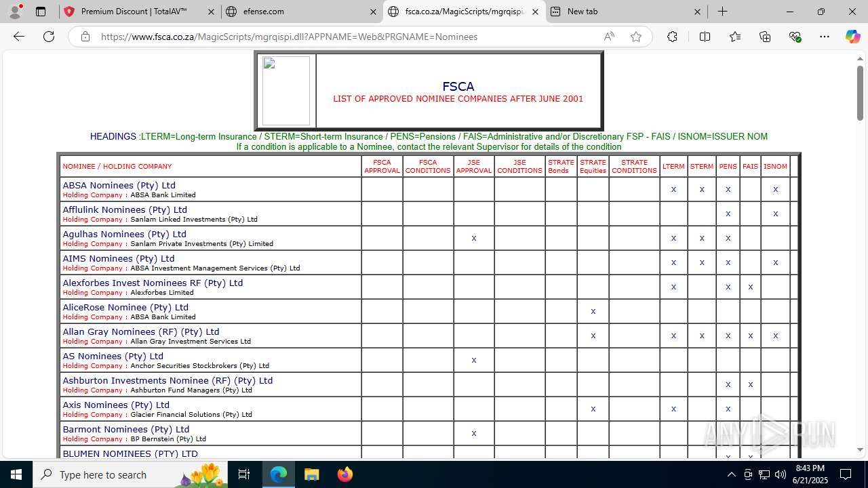868x488 pixels.
Task: Open the Copilot sidebar icon
Action: coord(852,37)
